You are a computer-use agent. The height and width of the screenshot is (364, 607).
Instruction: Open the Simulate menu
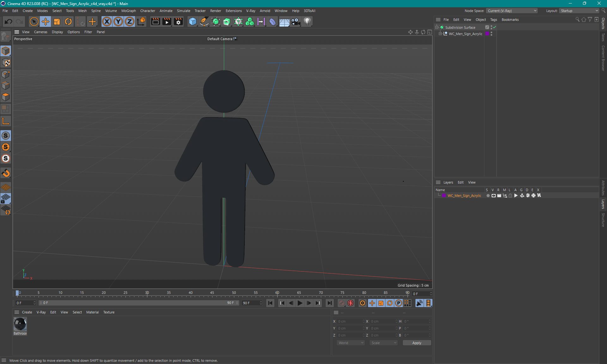point(183,11)
